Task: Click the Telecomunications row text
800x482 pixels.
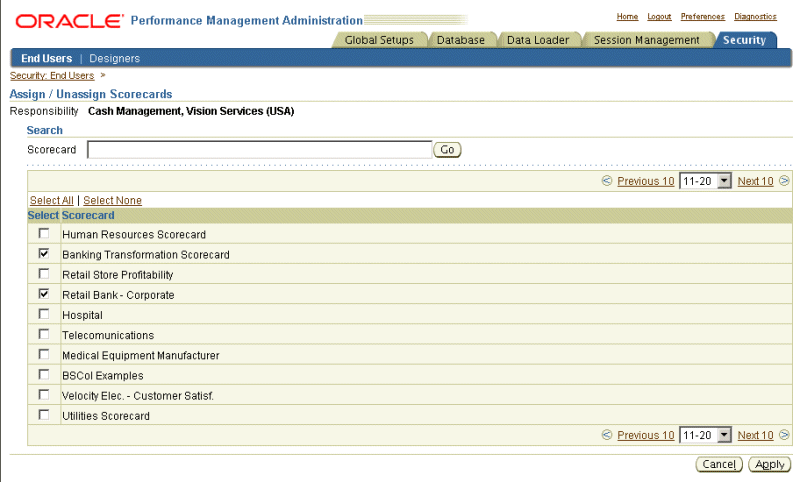Action: click(x=108, y=335)
